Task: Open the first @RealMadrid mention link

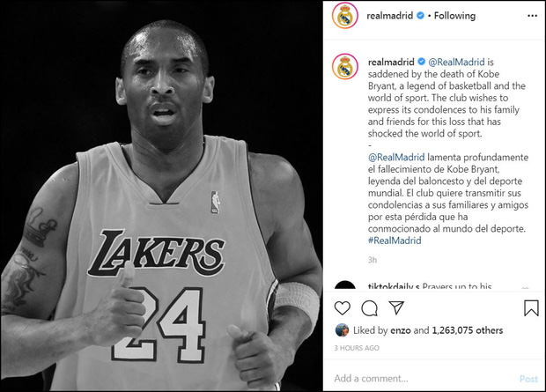Action: point(457,62)
